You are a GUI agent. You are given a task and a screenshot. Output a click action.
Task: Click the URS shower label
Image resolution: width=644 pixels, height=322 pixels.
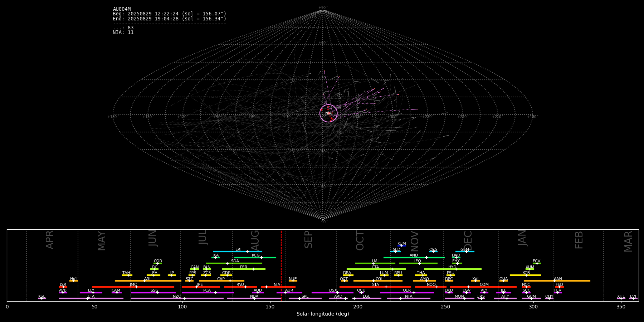coord(480,297)
